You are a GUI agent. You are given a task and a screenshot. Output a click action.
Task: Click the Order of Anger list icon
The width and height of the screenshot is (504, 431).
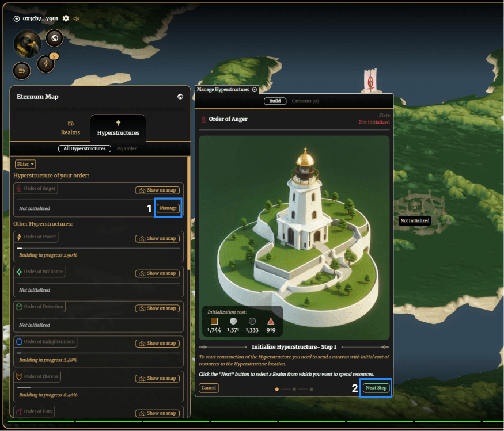click(19, 189)
